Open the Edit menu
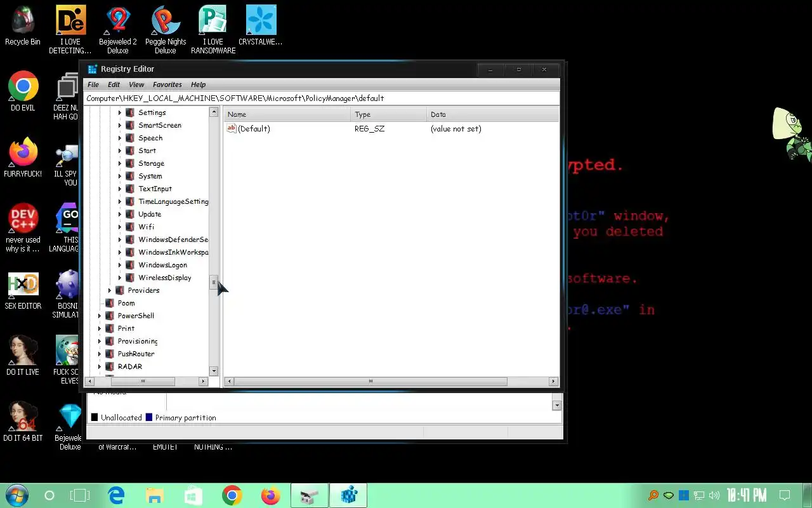This screenshot has width=812, height=508. [x=114, y=84]
